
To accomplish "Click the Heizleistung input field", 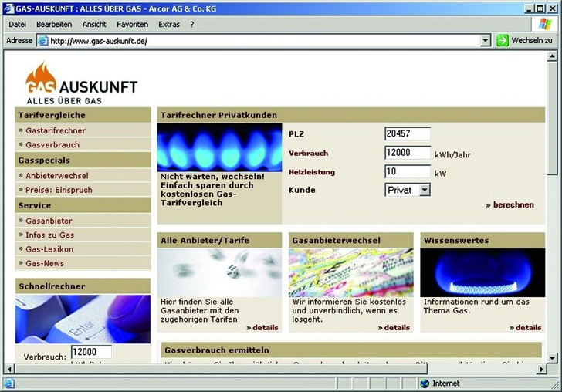I will click(x=408, y=171).
